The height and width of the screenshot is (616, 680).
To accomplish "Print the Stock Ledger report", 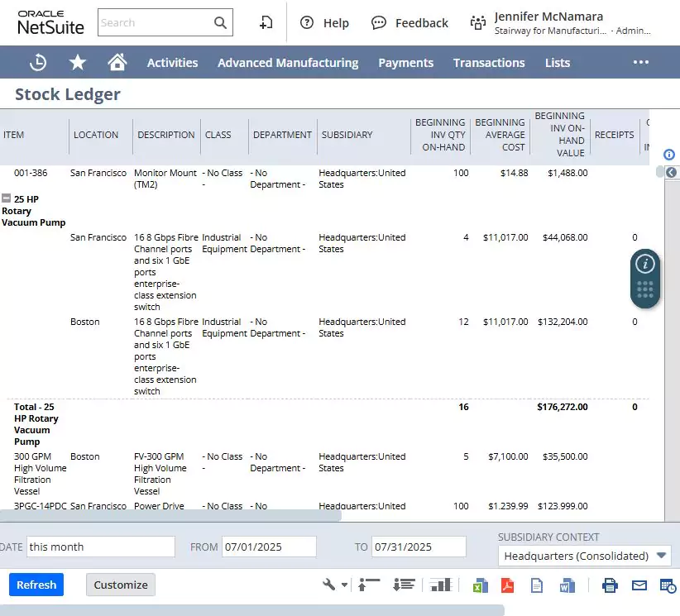I will 610,585.
